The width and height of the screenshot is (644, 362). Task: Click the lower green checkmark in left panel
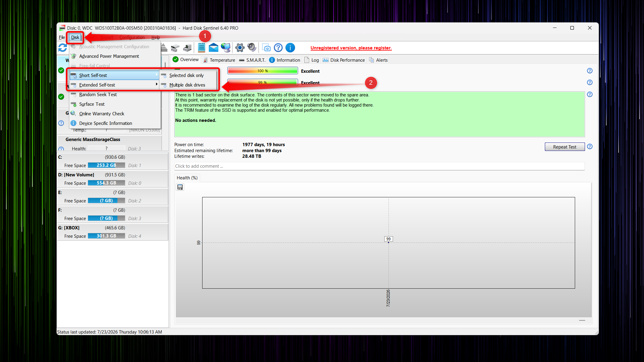61,97
